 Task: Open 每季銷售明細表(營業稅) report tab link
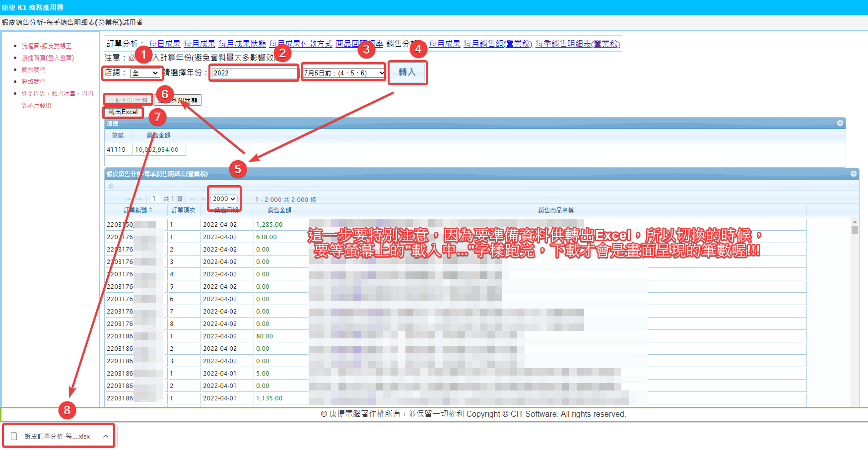click(577, 44)
